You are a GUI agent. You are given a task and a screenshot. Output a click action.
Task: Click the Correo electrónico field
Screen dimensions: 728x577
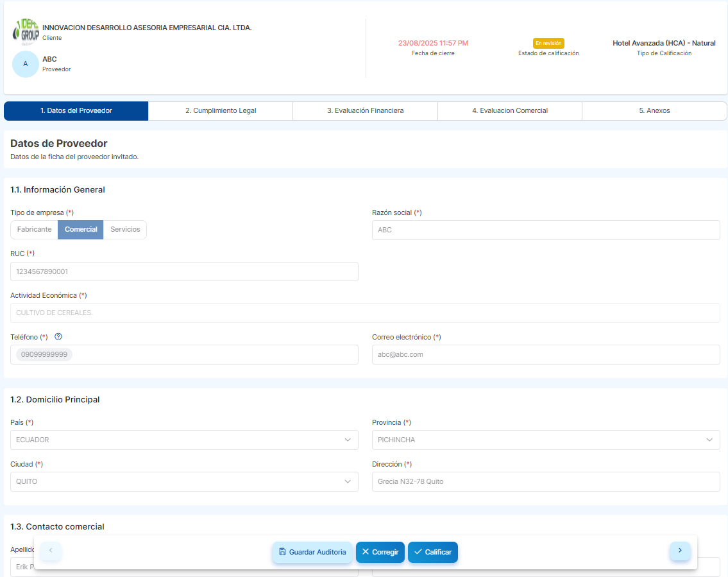click(x=545, y=355)
